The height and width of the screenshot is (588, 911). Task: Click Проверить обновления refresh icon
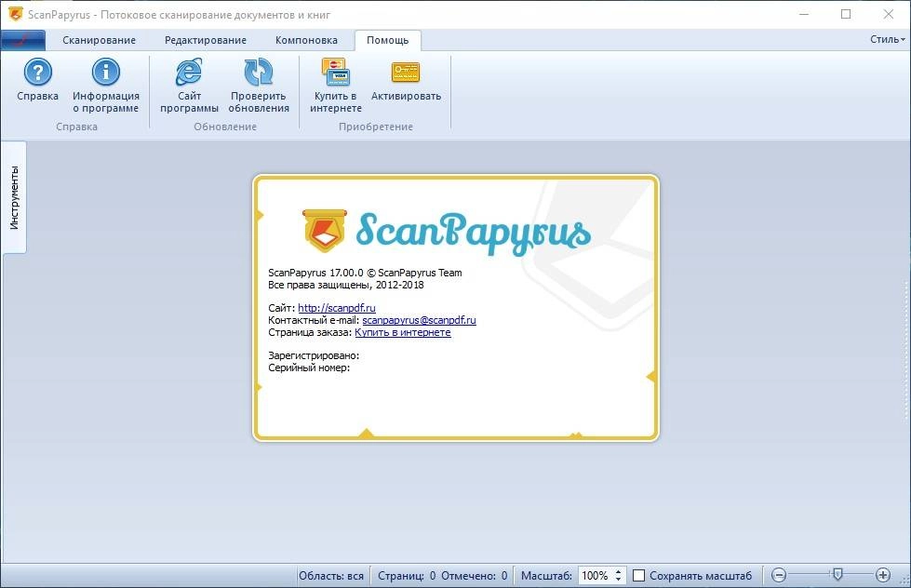pos(259,72)
